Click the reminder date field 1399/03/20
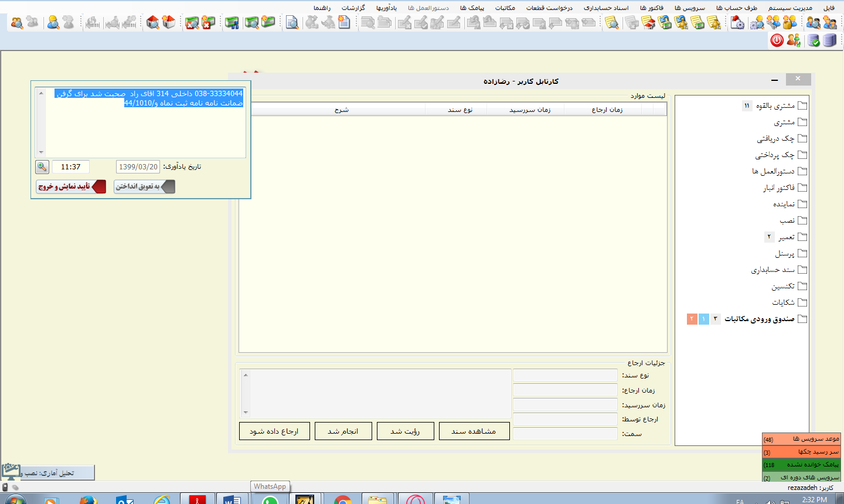The image size is (844, 504). [x=138, y=167]
